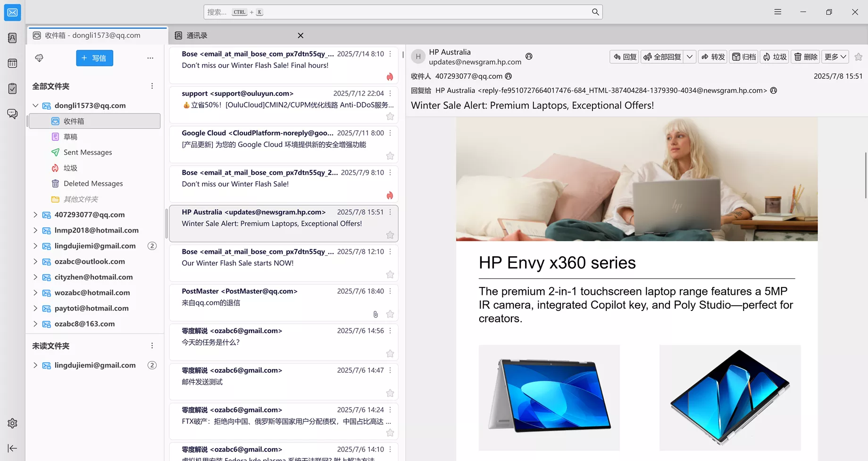The height and width of the screenshot is (461, 868).
Task: Click contact icon next to recipient 407293077@qq.com
Action: pyautogui.click(x=508, y=76)
